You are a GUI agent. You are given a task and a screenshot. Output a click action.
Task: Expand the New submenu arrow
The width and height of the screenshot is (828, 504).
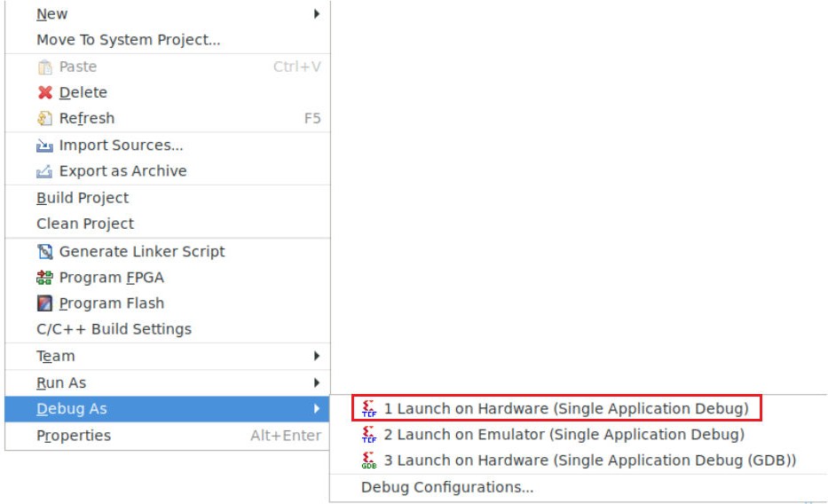[x=317, y=14]
